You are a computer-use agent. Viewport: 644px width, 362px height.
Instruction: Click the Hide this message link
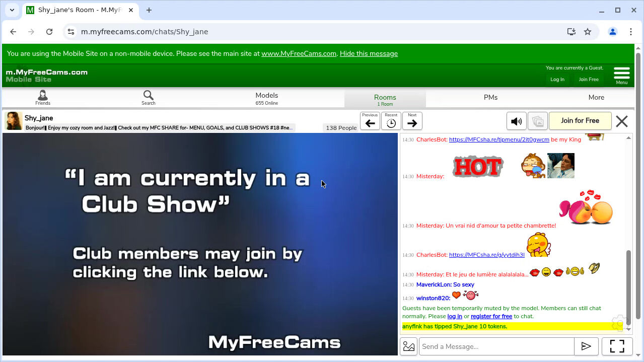click(369, 53)
